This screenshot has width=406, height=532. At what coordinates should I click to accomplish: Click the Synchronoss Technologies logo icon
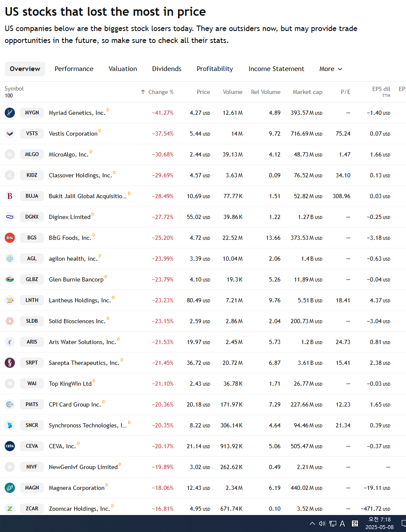pyautogui.click(x=10, y=425)
